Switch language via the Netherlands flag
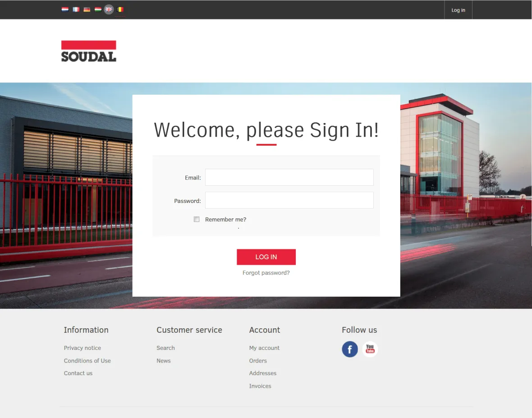532x418 pixels. click(65, 9)
